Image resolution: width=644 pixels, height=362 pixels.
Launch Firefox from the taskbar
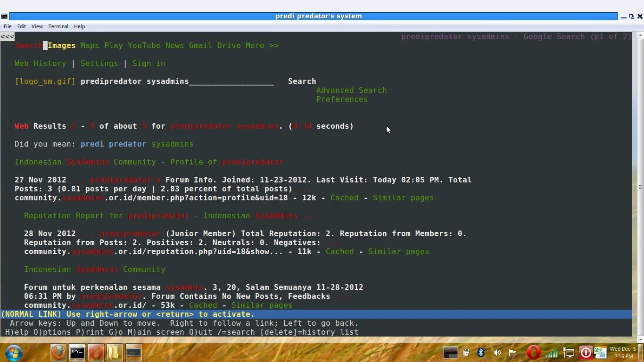coord(58,352)
